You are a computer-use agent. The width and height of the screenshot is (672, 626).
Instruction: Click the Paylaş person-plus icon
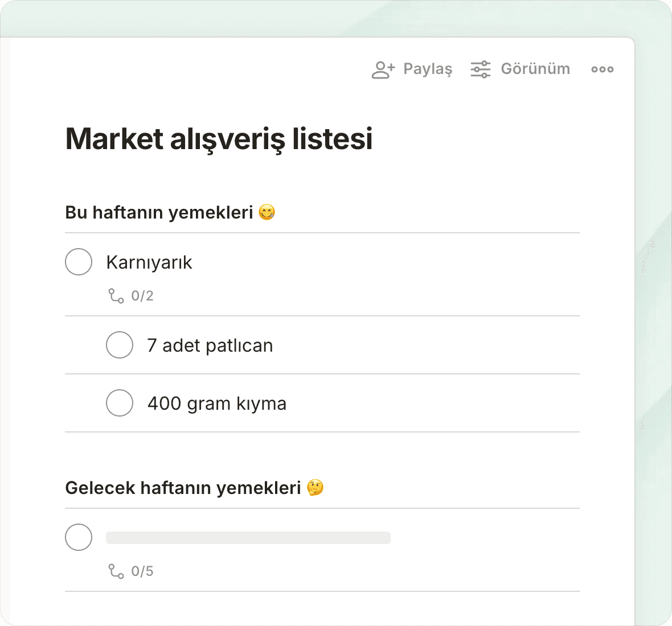coord(383,69)
